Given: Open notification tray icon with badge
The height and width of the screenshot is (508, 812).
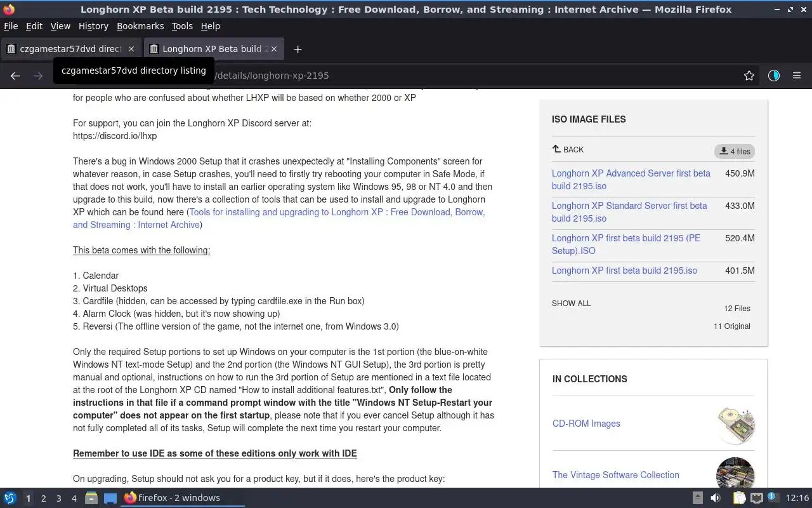Looking at the screenshot, I should pos(773,498).
